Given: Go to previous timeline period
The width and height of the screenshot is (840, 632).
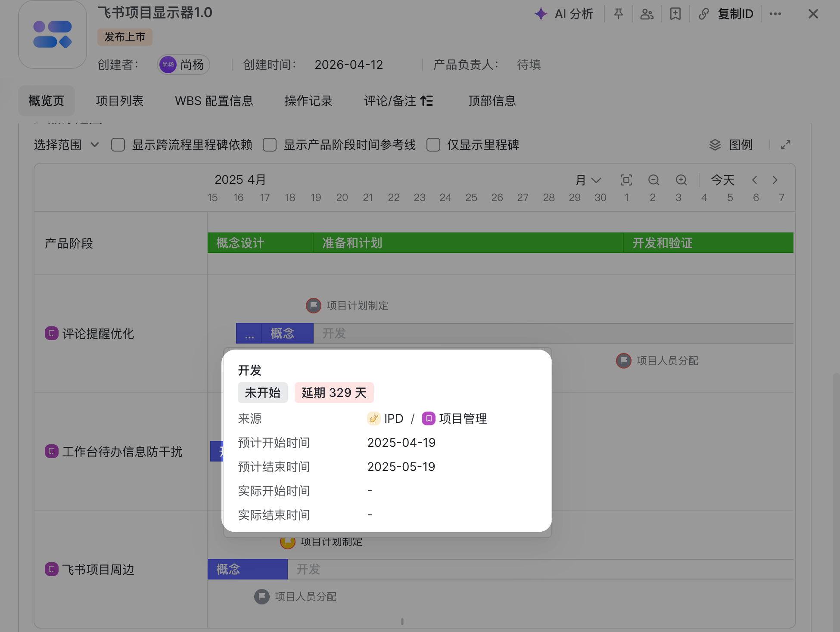Looking at the screenshot, I should pos(755,180).
